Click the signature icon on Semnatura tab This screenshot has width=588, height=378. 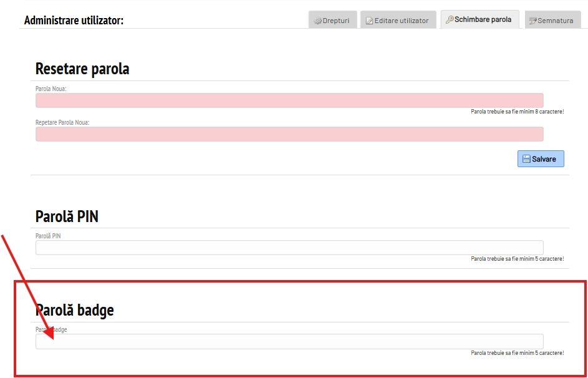point(533,21)
